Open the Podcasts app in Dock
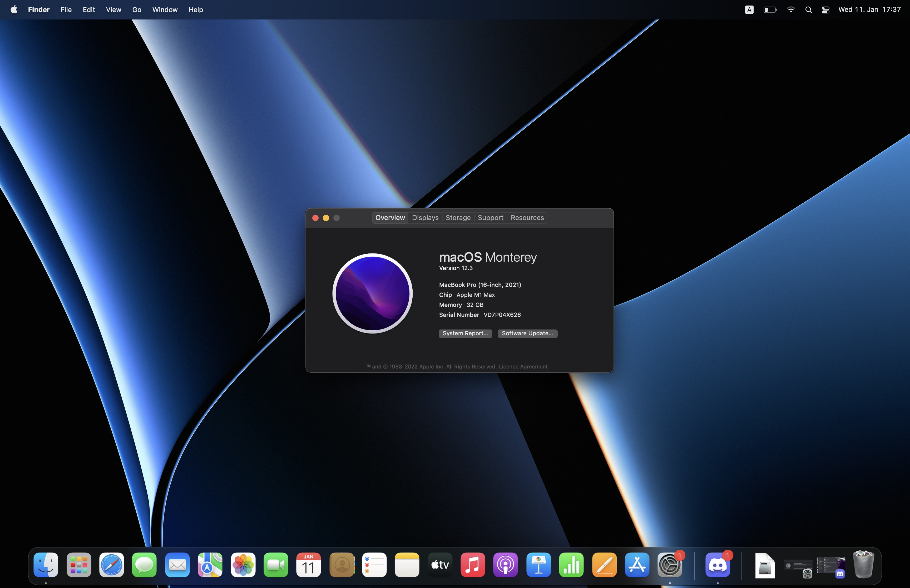This screenshot has width=910, height=588. (505, 565)
